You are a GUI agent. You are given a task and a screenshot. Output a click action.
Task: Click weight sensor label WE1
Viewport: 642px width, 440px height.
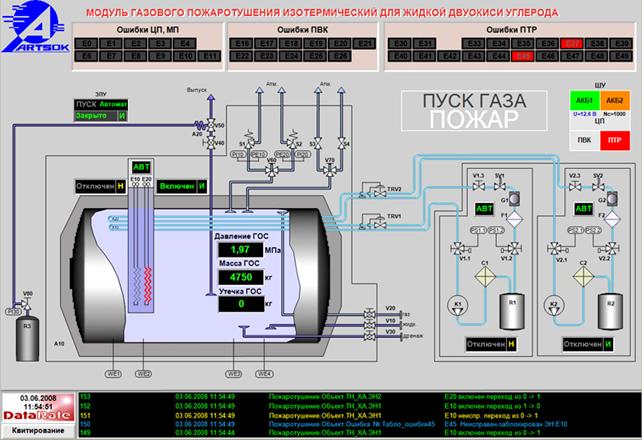(113, 373)
